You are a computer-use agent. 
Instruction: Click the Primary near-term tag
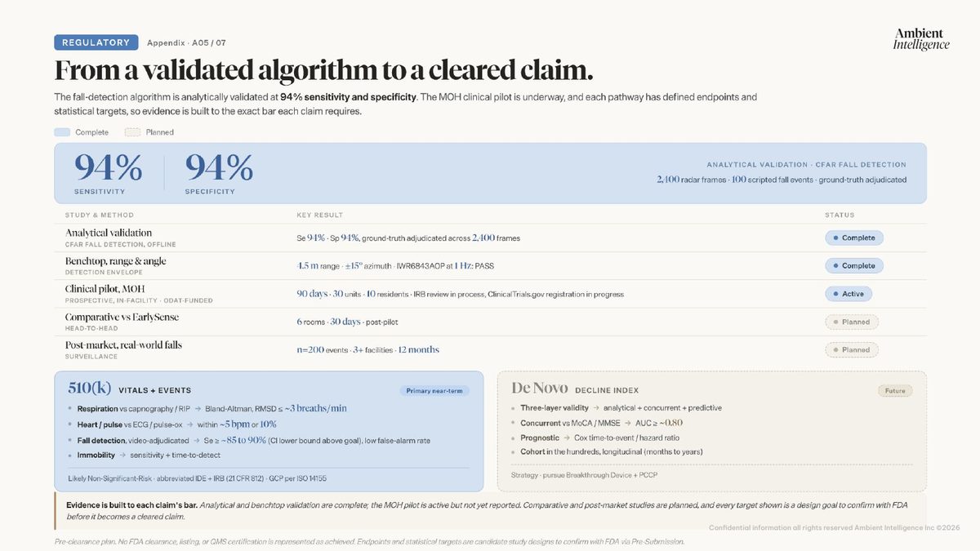pyautogui.click(x=434, y=391)
